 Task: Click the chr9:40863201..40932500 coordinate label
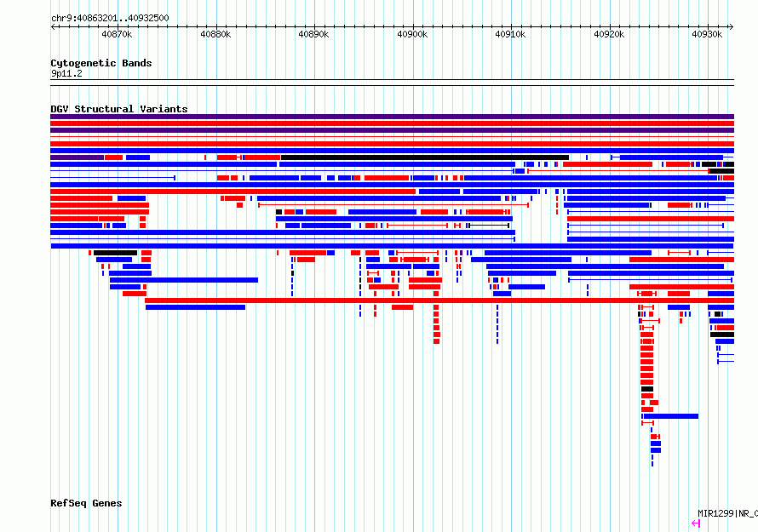point(110,19)
